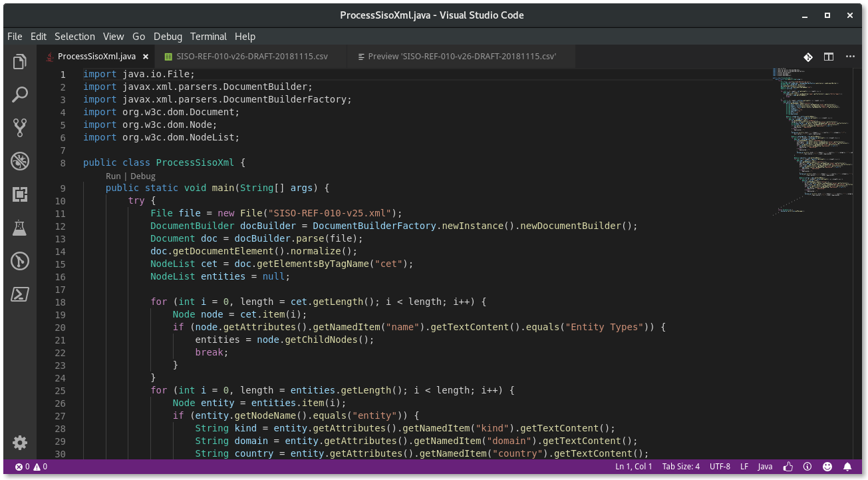Open the Go menu
The height and width of the screenshot is (480, 868).
[x=138, y=37]
